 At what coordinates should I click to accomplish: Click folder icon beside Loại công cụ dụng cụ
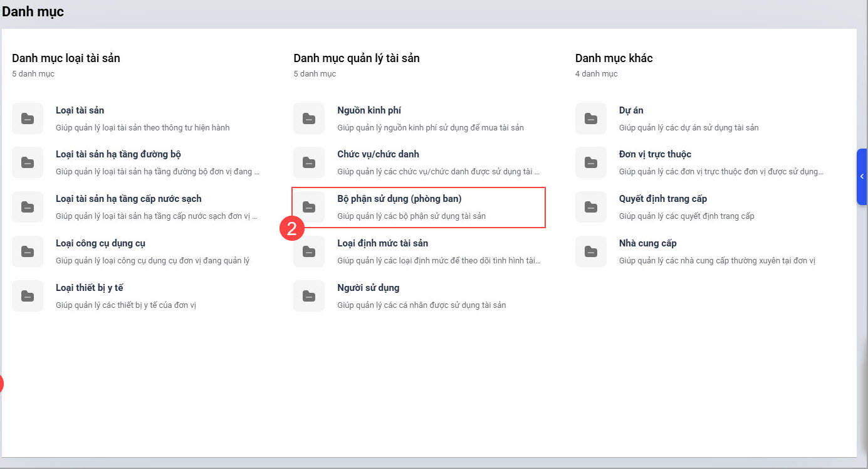(28, 251)
